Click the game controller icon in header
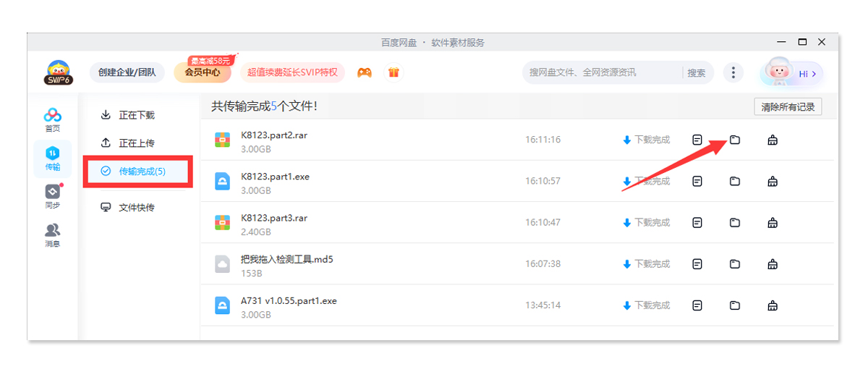Image resolution: width=868 pixels, height=372 pixels. (x=365, y=72)
